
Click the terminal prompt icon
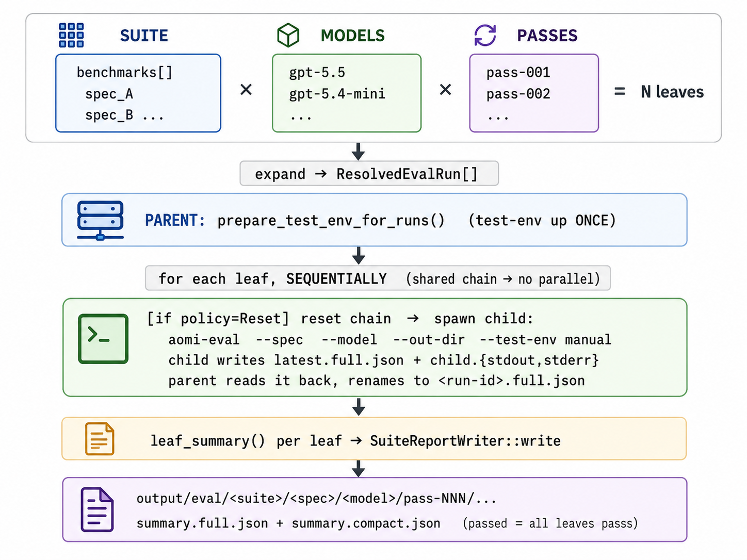(x=103, y=339)
